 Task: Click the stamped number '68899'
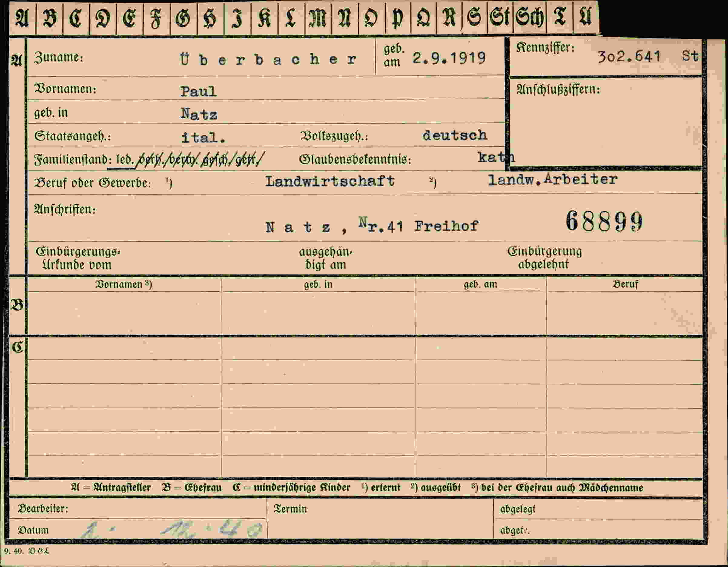click(604, 222)
